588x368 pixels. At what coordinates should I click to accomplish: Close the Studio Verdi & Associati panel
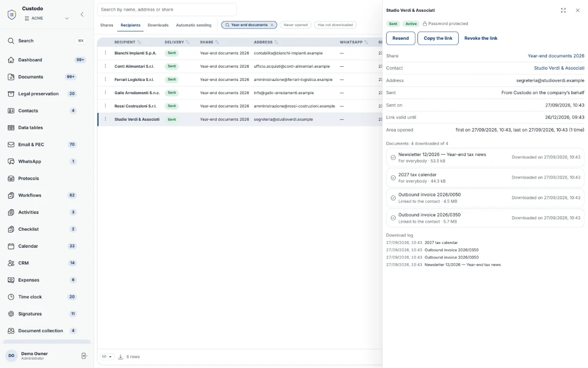tap(577, 10)
